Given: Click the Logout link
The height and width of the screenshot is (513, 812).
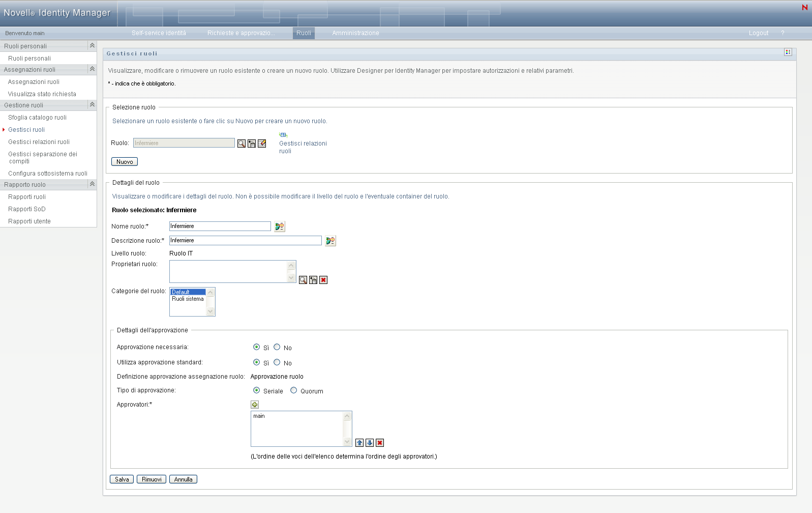Looking at the screenshot, I should pos(759,33).
